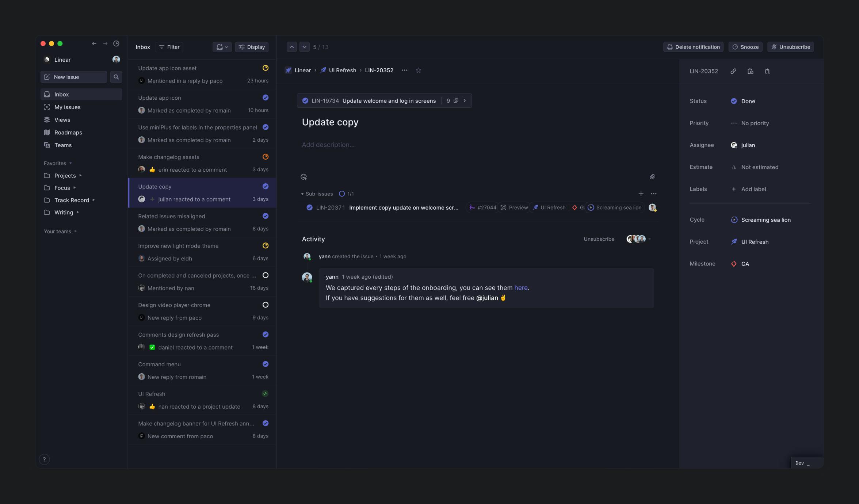Copy issue link icon beside LIN-20352
The width and height of the screenshot is (859, 504).
pyautogui.click(x=733, y=71)
